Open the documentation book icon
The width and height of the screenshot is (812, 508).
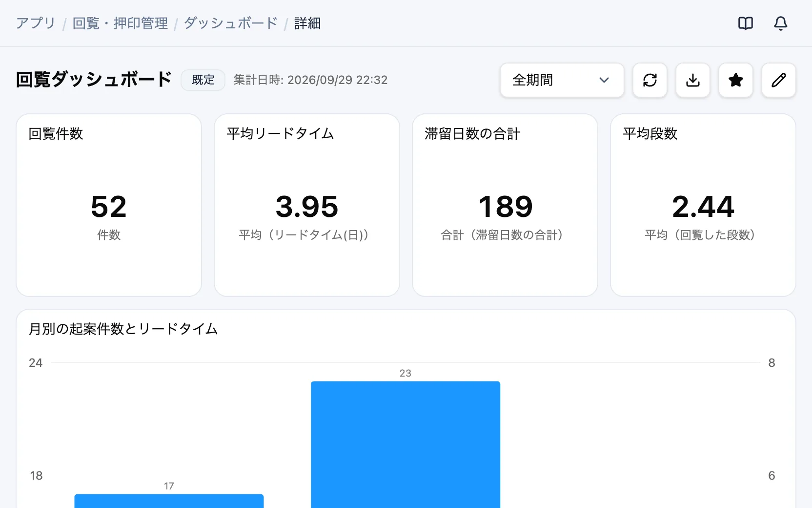point(746,23)
